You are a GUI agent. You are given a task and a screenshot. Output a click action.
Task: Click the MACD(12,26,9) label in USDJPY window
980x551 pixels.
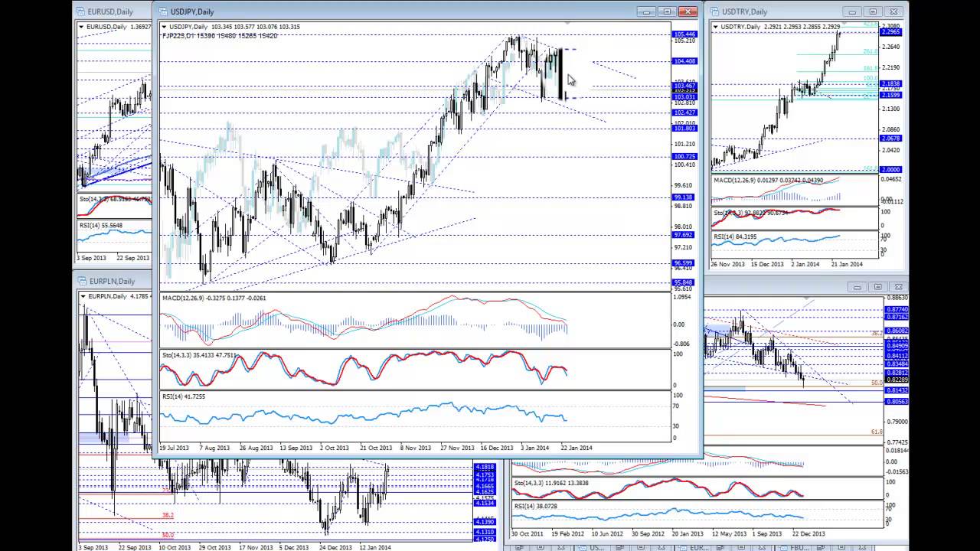[214, 298]
